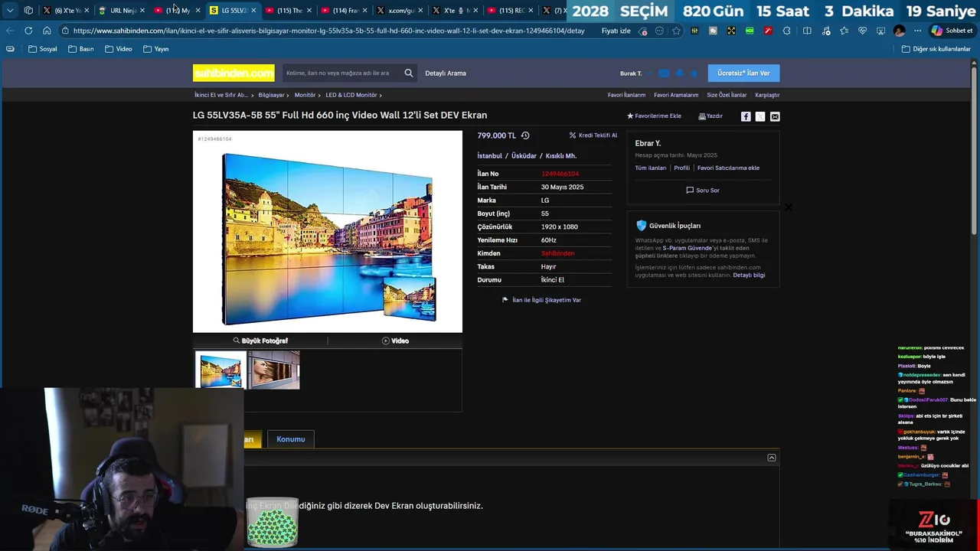Click the red extension icon in toolbar
The height and width of the screenshot is (551, 980).
click(x=768, y=31)
